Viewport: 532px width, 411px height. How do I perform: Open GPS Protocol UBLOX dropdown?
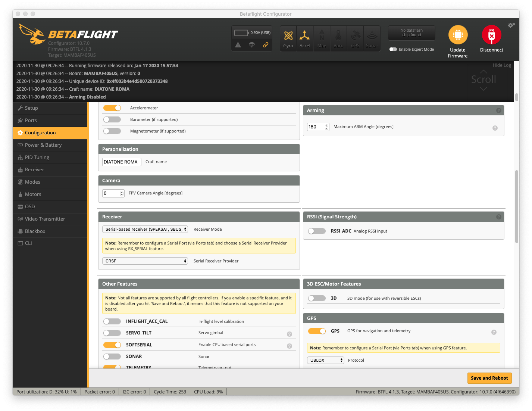point(325,360)
